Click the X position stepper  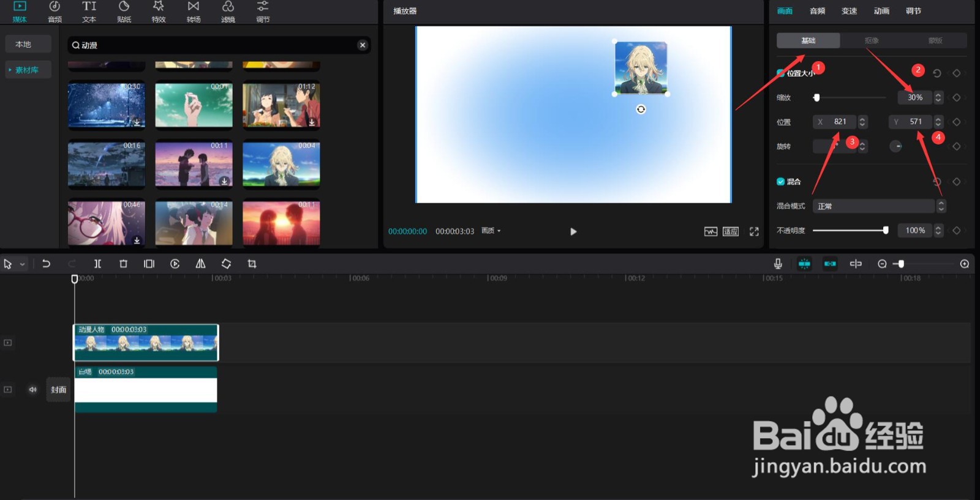(862, 122)
